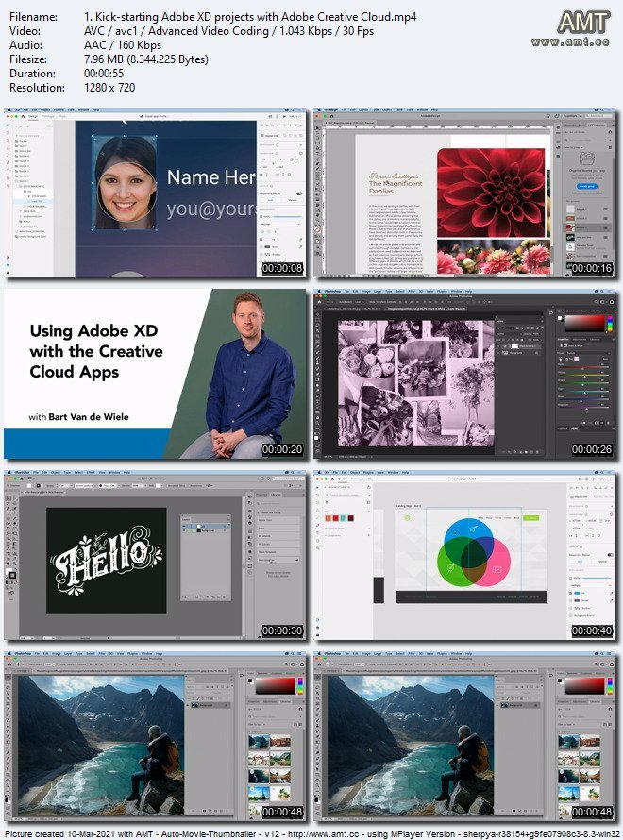Viewport: 623px width, 840px height.
Task: Open the Window menu in Photoshop 00:00:26 frame
Action: point(455,291)
